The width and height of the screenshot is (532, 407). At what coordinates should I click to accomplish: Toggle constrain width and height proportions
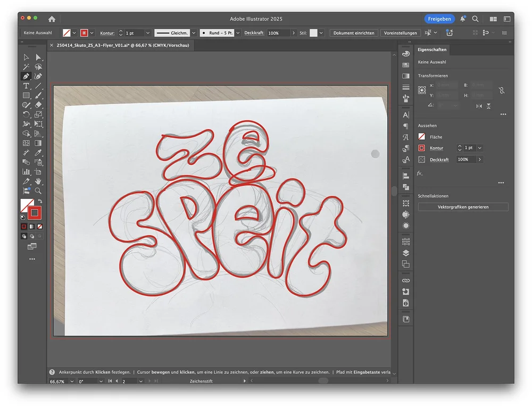pyautogui.click(x=502, y=90)
